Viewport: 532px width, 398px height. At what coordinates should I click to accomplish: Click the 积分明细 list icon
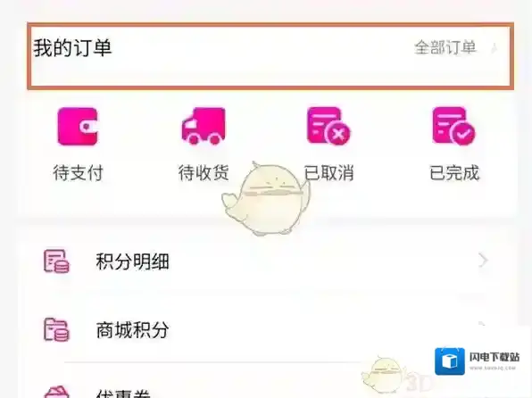tap(56, 261)
